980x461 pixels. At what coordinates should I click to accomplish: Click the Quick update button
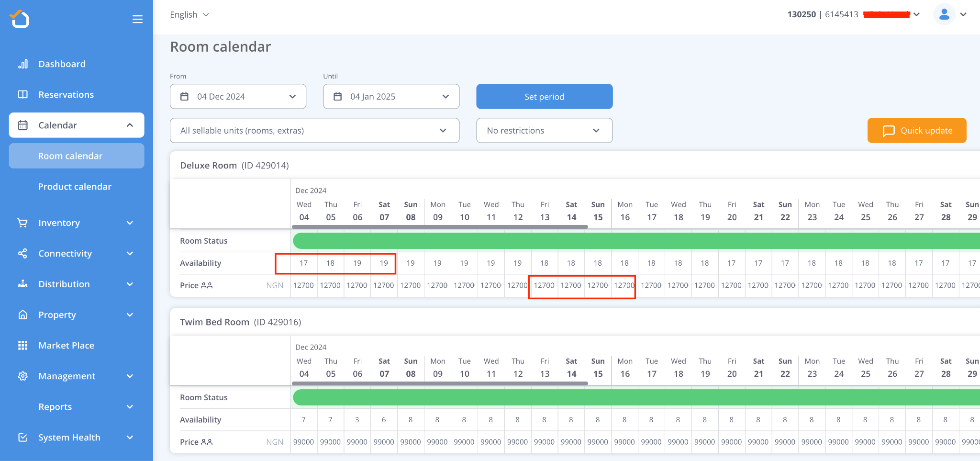(916, 131)
